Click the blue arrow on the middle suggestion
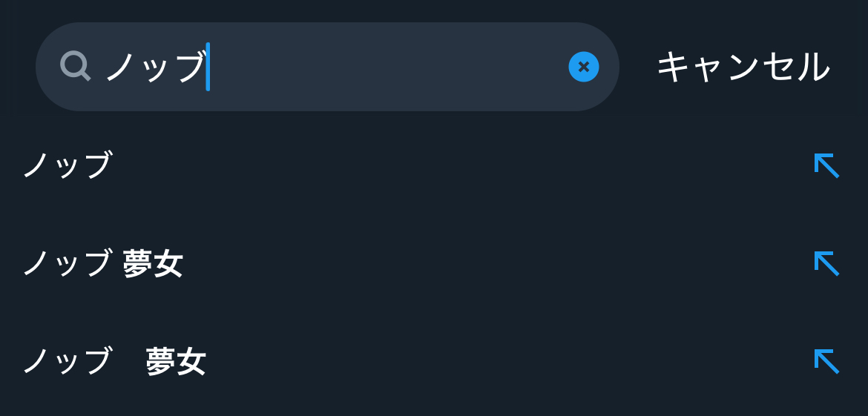868x416 pixels. click(826, 263)
